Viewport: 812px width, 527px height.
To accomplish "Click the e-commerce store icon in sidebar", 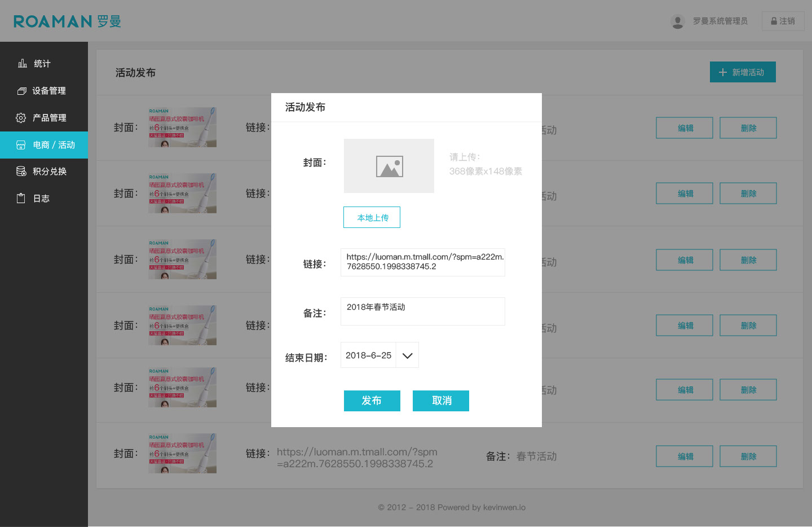I will click(21, 145).
